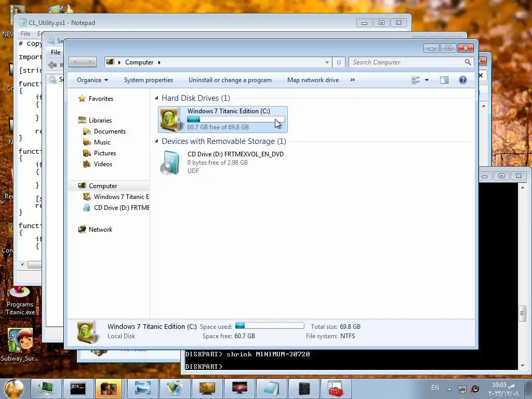Click the Libraries icon in navigation pane
Viewport: 532px width, 399px height.
tap(82, 120)
